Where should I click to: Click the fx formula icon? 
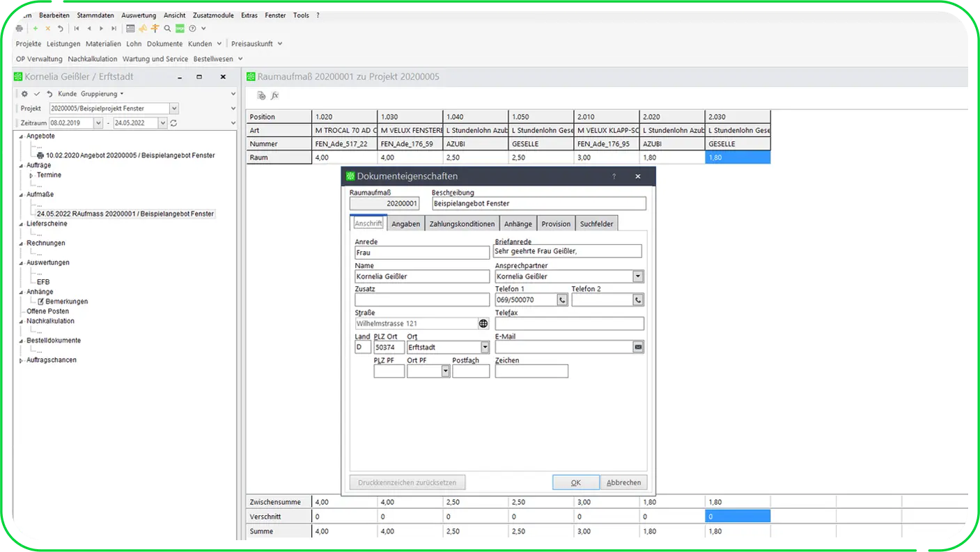[275, 95]
